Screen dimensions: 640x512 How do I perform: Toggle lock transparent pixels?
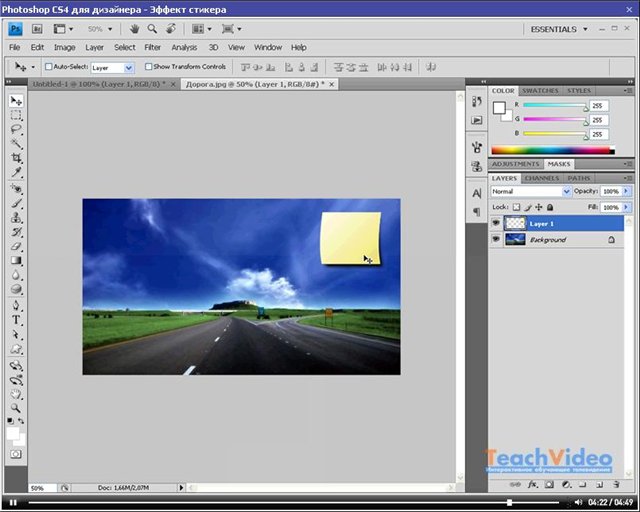517,207
